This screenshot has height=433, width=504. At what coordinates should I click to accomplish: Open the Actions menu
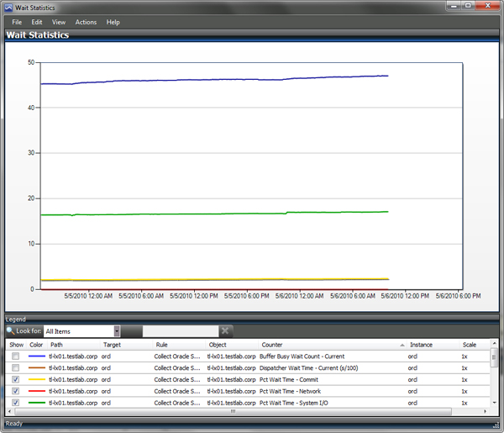86,22
